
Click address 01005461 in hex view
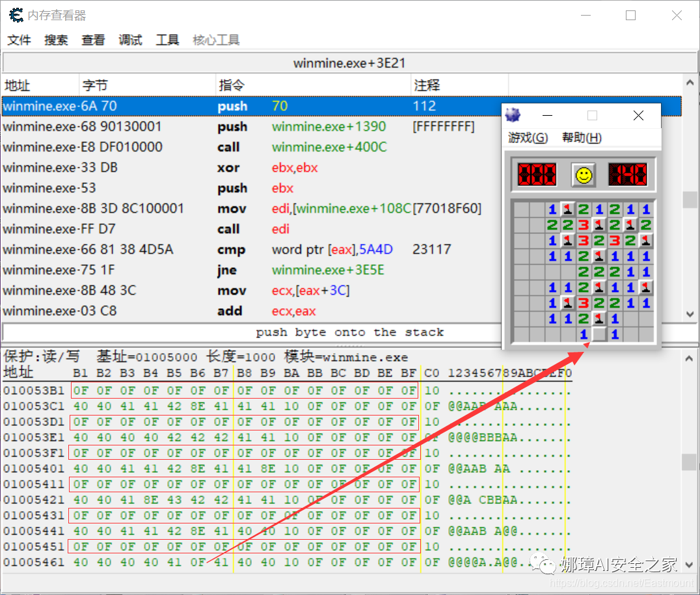[34, 562]
